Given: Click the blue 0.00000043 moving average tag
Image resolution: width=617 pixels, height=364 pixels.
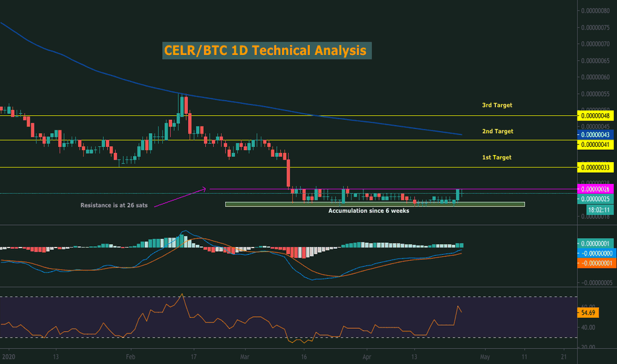Looking at the screenshot, I should point(595,134).
